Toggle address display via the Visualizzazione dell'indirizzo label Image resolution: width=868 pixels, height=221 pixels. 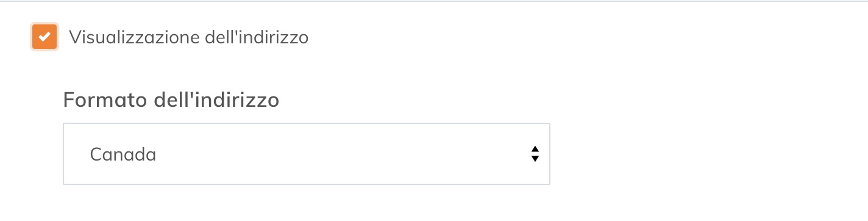[188, 37]
